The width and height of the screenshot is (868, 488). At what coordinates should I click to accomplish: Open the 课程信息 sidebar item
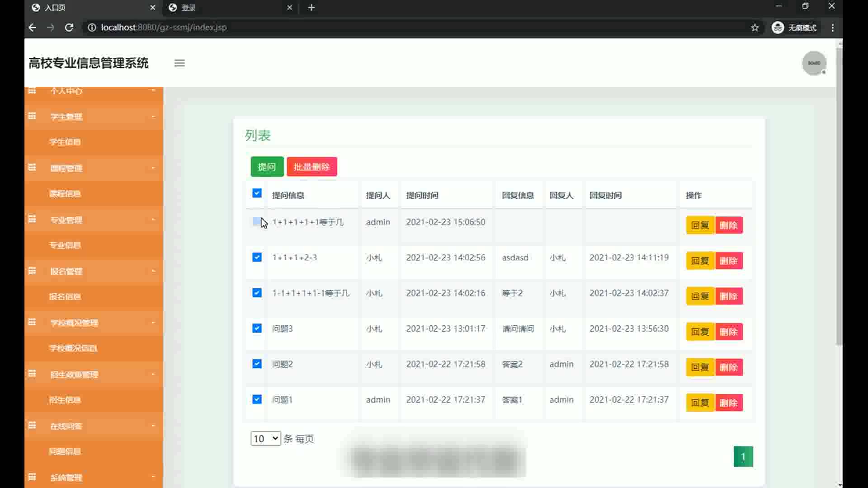pos(65,194)
